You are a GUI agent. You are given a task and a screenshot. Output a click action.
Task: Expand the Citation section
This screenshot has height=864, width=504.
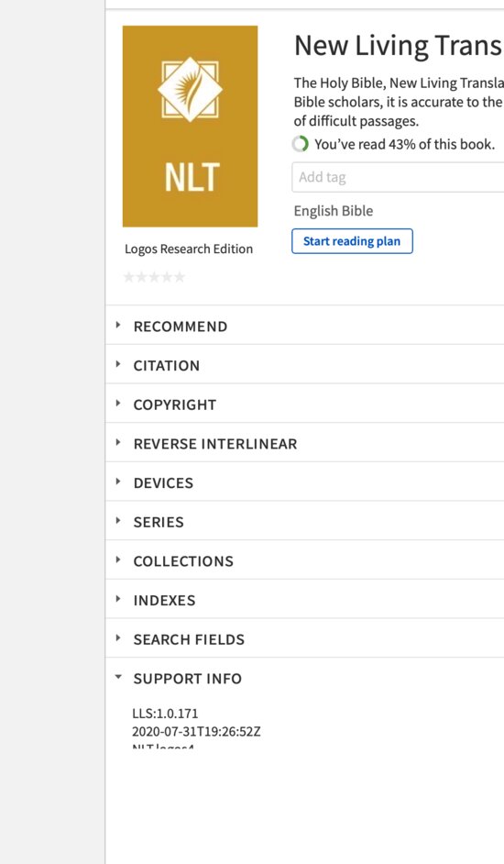click(304, 365)
